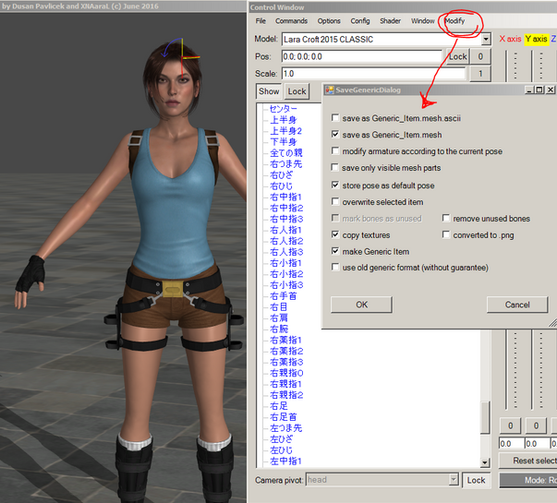The image size is (557, 503).
Task: Open the Shader menu
Action: [390, 21]
